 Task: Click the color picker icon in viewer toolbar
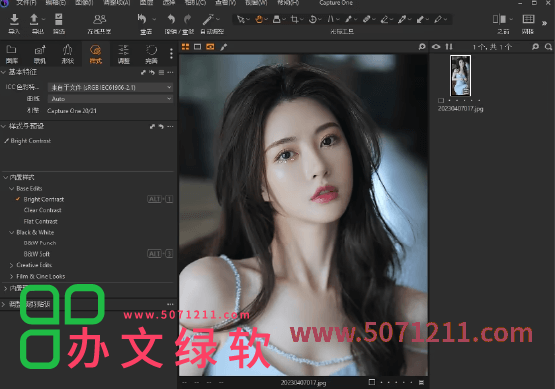pos(224,47)
